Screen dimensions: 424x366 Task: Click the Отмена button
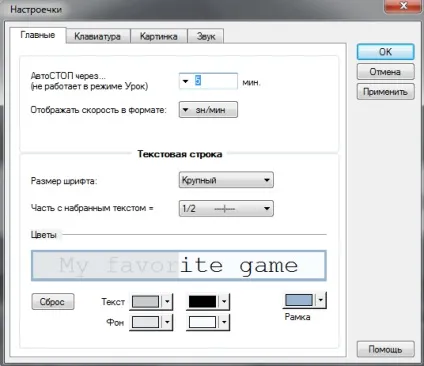[385, 72]
